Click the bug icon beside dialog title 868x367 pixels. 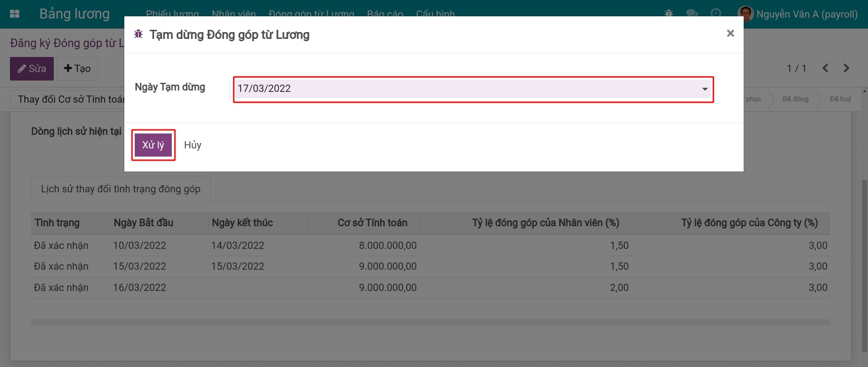138,34
